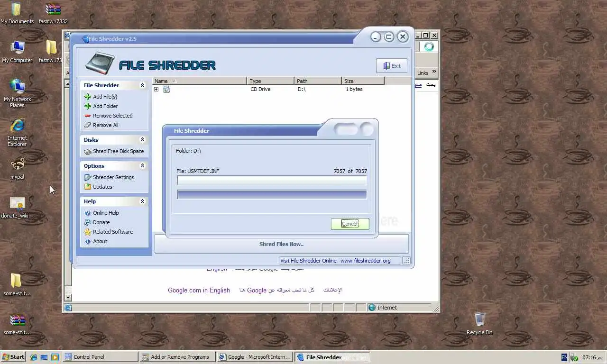607x364 pixels.
Task: Click the browser scrollbar down arrow
Action: [68, 297]
